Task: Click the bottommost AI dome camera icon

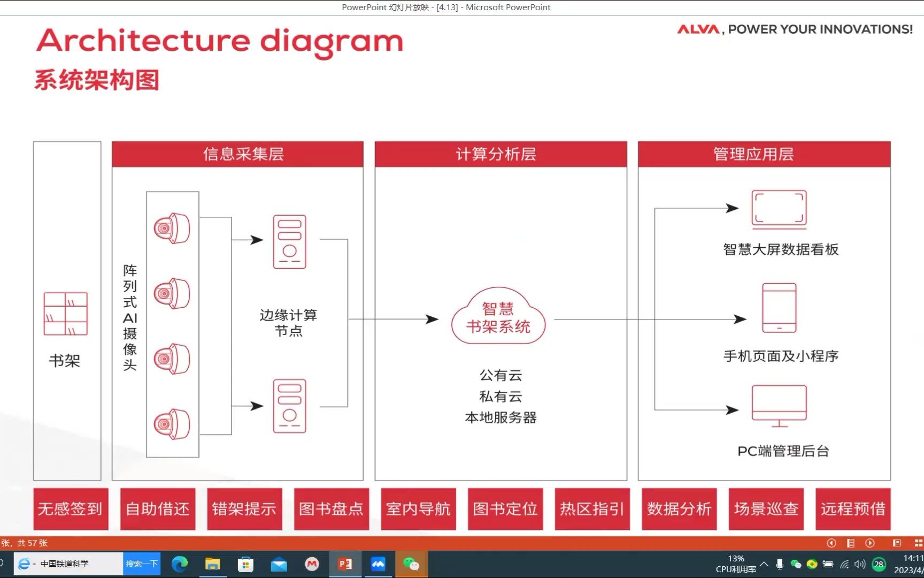Action: [172, 424]
